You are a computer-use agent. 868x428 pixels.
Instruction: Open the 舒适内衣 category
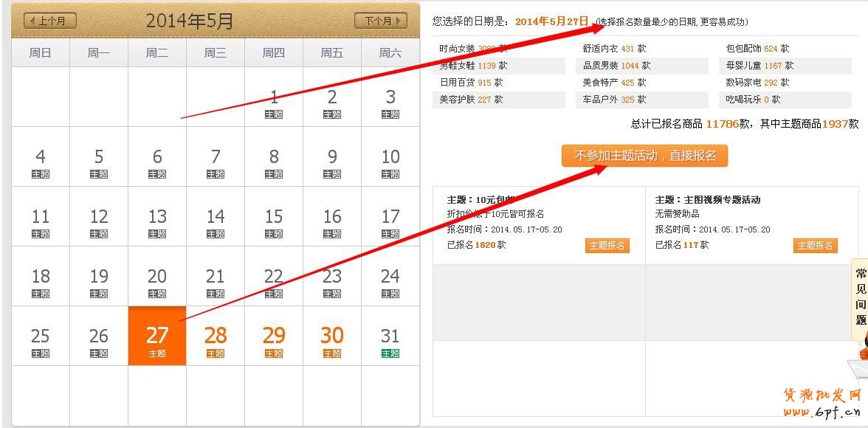pos(601,49)
